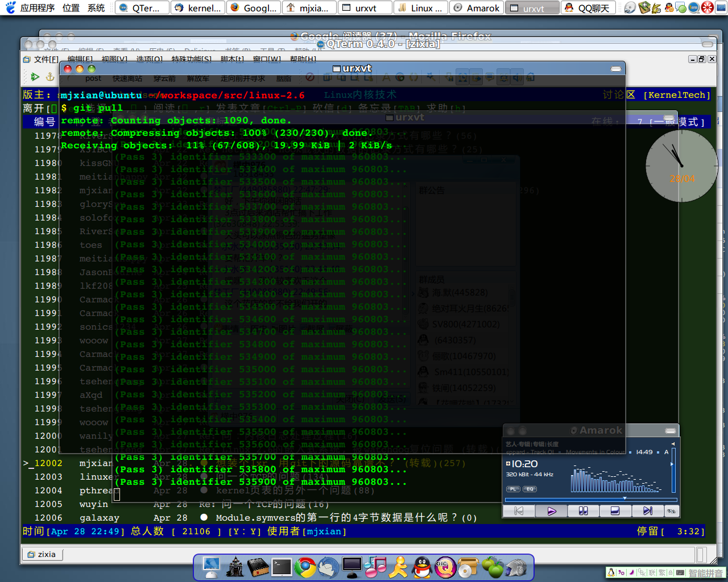Select the zixia tab in QTerm
The height and width of the screenshot is (582, 728).
pyautogui.click(x=42, y=554)
